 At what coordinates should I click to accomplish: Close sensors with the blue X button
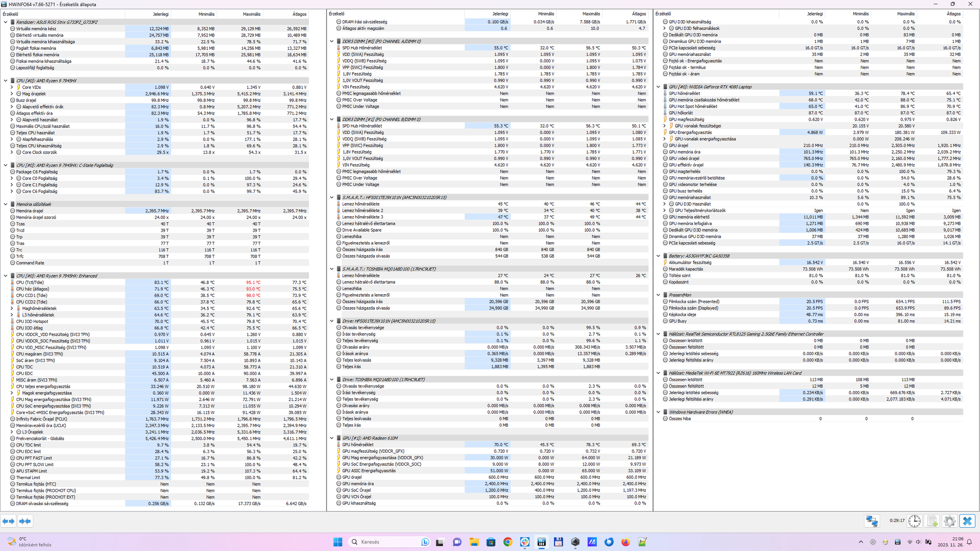[967, 521]
